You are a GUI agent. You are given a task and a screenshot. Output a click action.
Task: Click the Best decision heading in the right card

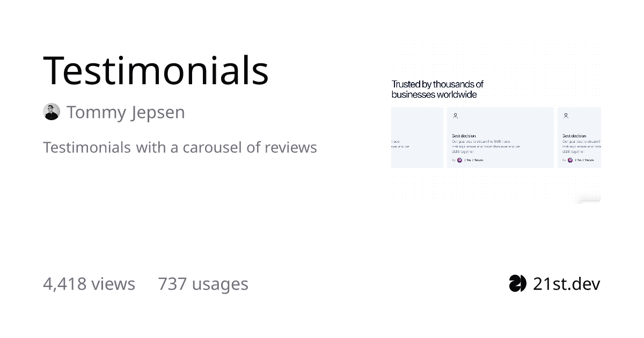(x=574, y=136)
